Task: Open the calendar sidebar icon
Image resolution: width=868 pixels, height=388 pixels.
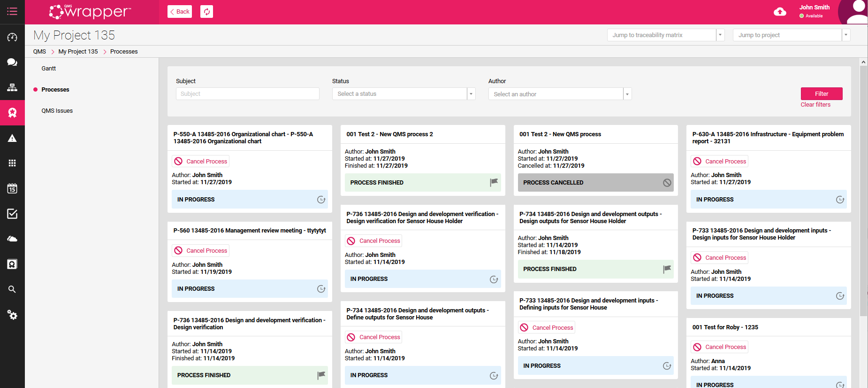Action: click(x=12, y=188)
